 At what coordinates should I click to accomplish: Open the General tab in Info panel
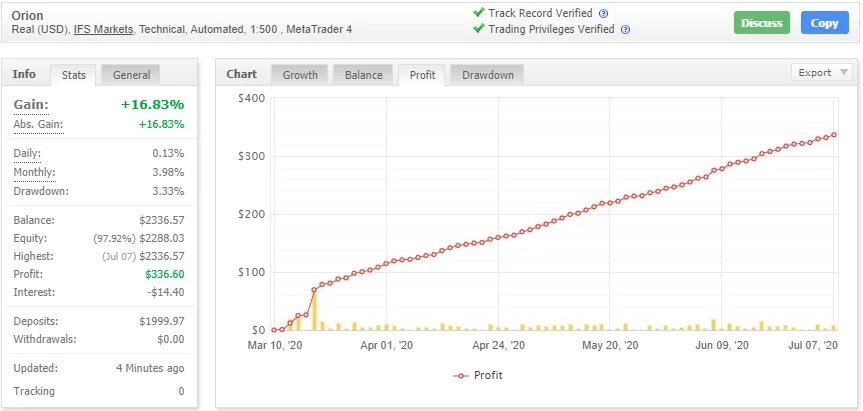coord(131,75)
